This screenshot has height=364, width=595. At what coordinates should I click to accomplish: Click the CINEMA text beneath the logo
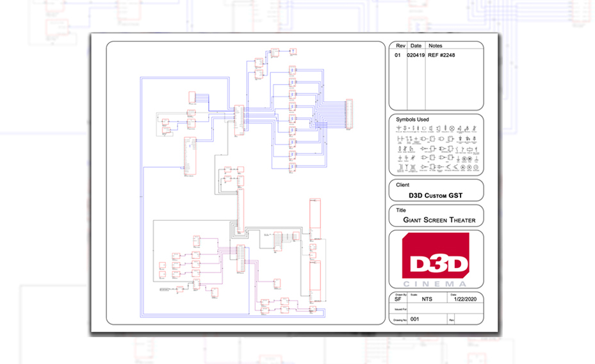[x=436, y=283]
